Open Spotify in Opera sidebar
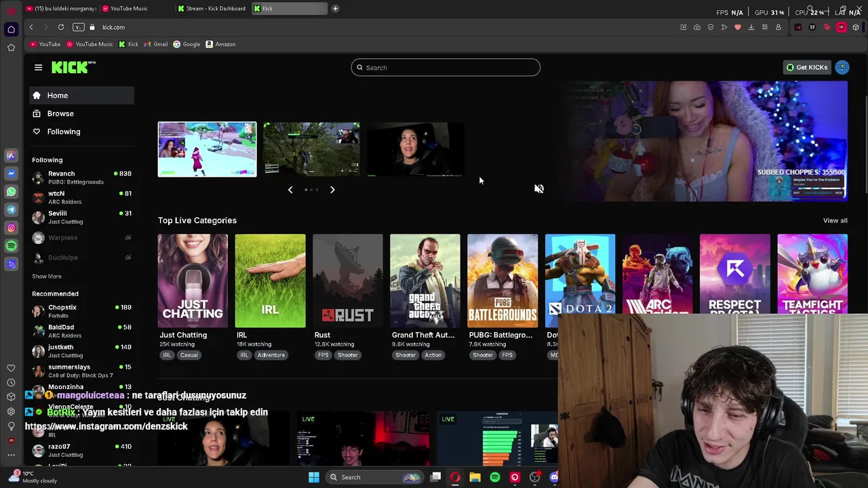Image resolution: width=868 pixels, height=488 pixels. coord(11,246)
